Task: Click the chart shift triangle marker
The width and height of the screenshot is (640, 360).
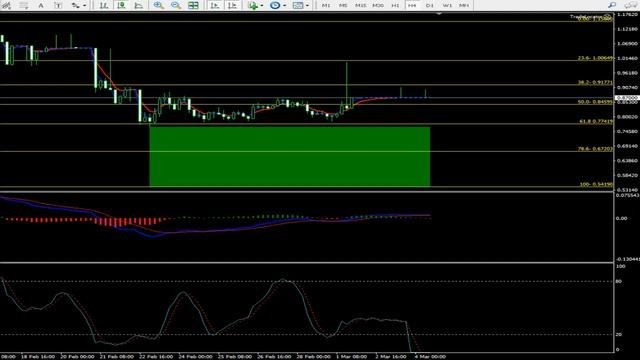Action: [x=439, y=13]
